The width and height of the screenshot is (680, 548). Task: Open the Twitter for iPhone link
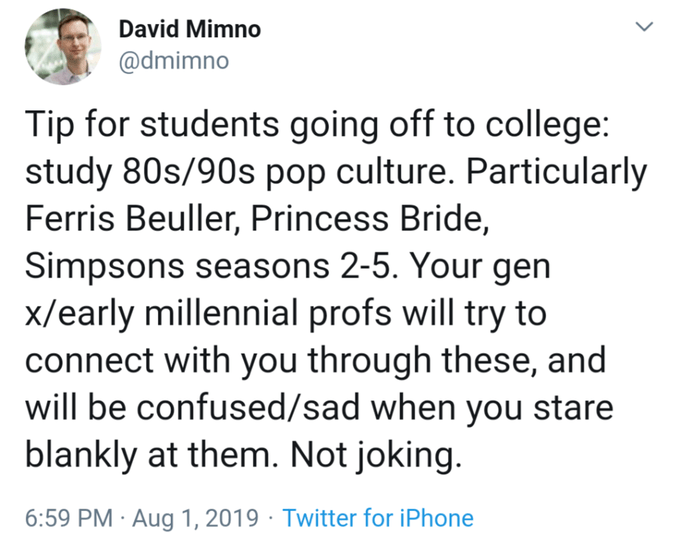point(378,518)
